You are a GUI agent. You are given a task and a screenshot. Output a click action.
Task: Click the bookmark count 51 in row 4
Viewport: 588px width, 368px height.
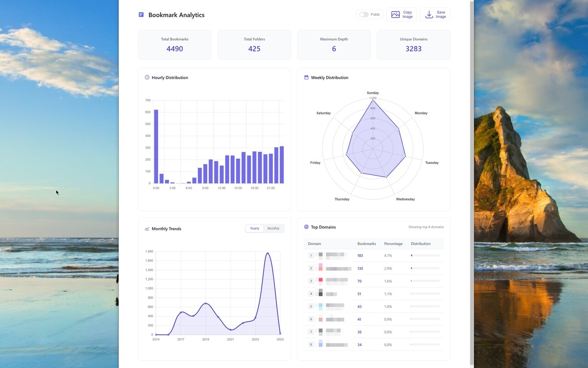[x=359, y=294]
